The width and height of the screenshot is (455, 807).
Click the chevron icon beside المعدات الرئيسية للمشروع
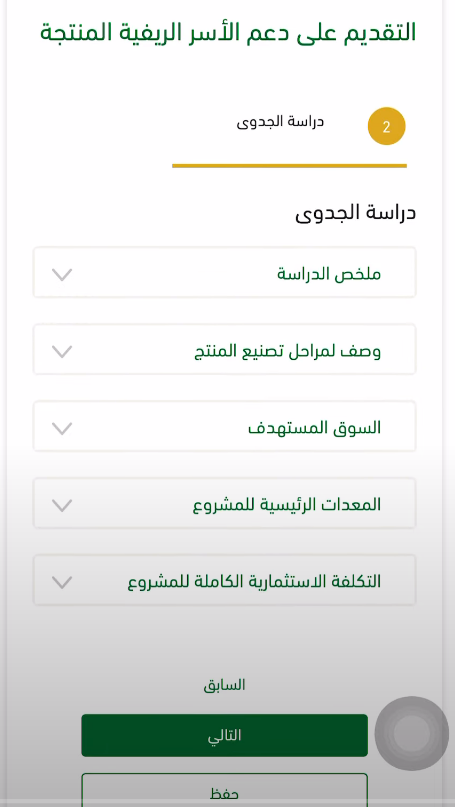[x=62, y=505]
